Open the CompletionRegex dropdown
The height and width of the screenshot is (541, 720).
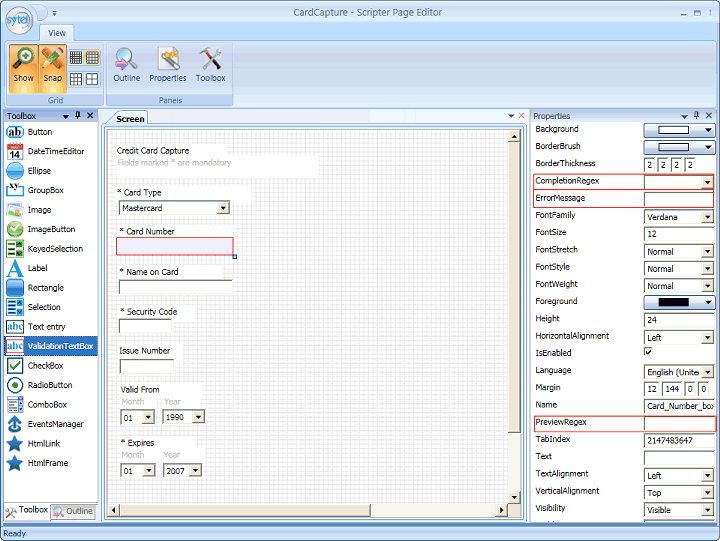(x=707, y=182)
